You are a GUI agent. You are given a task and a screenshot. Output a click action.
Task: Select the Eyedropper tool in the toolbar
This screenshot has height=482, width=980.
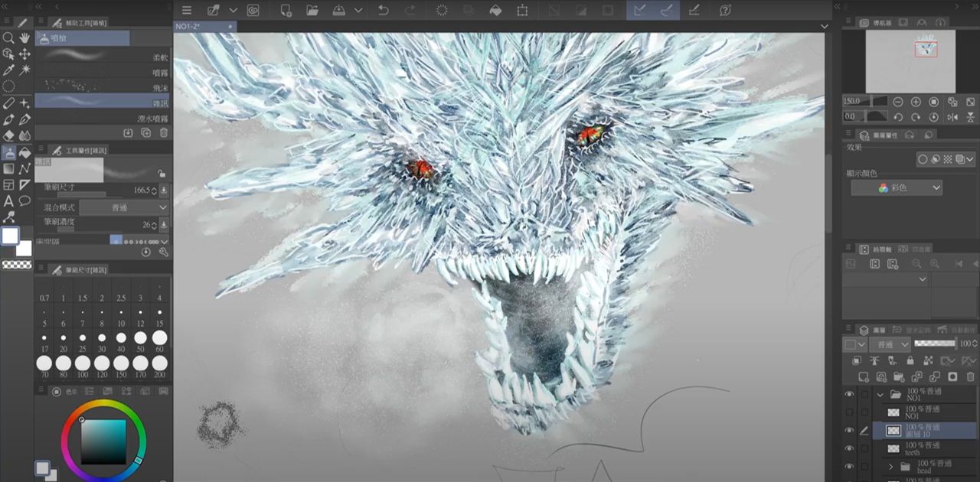coord(8,70)
